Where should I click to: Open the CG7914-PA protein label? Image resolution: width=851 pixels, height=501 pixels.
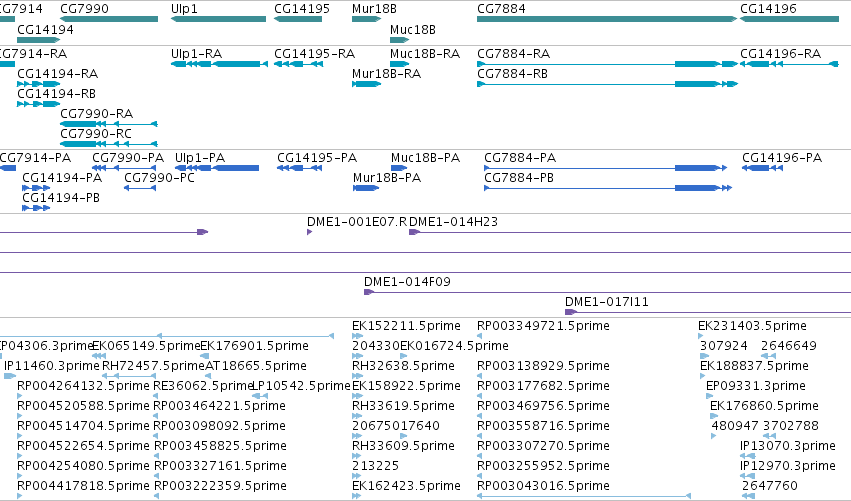(35, 158)
